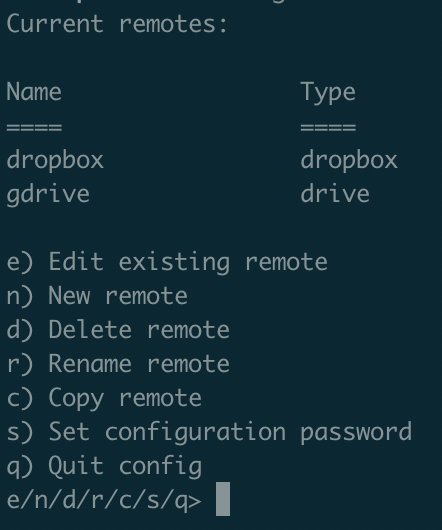Click the "New remote" menu line
Viewport: 442px width, 530px height.
click(97, 296)
